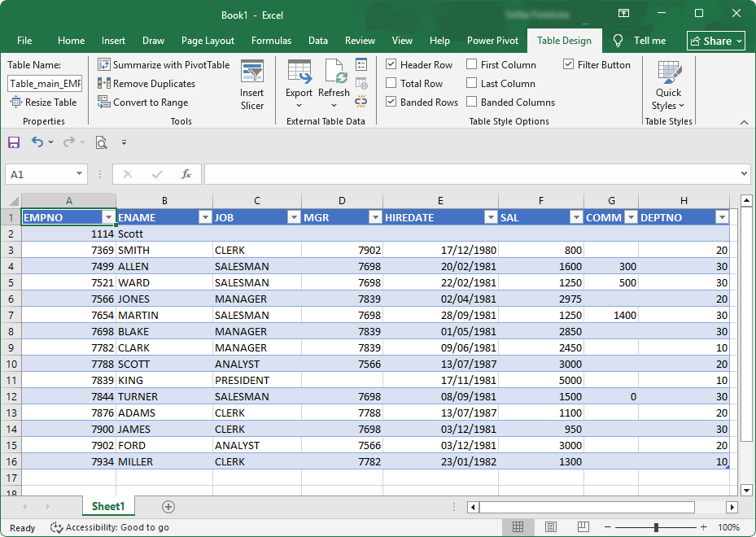Open the Quick Styles gallery

click(668, 85)
